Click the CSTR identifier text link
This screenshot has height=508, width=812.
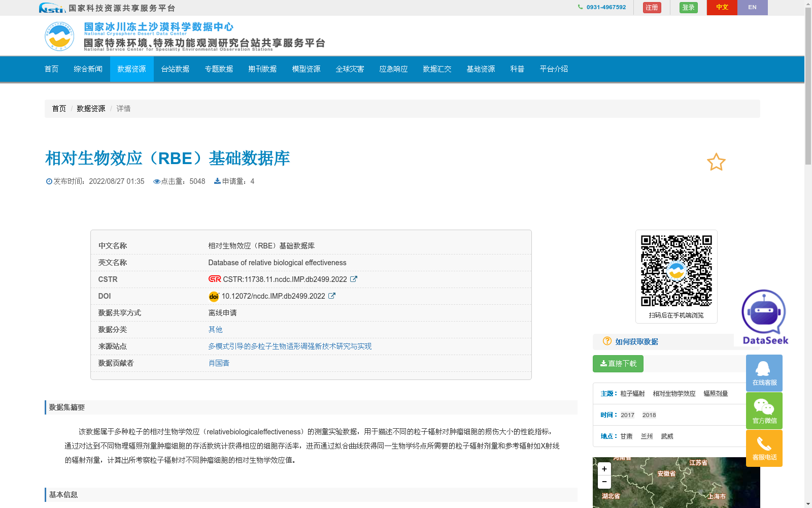[285, 279]
